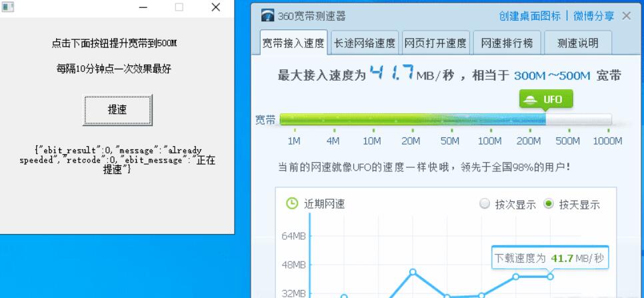Image resolution: width=644 pixels, height=298 pixels.
Task: Click the green bandwidth progress bar
Action: (412, 120)
